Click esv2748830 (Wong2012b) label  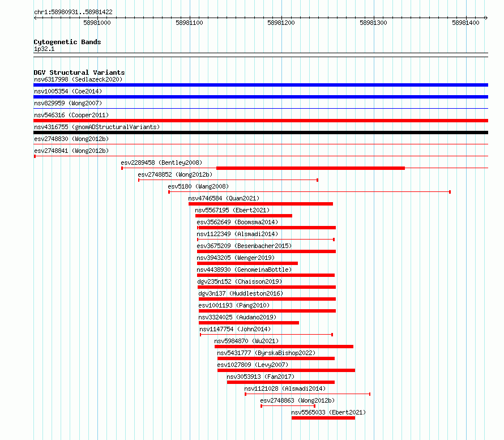[x=71, y=139]
